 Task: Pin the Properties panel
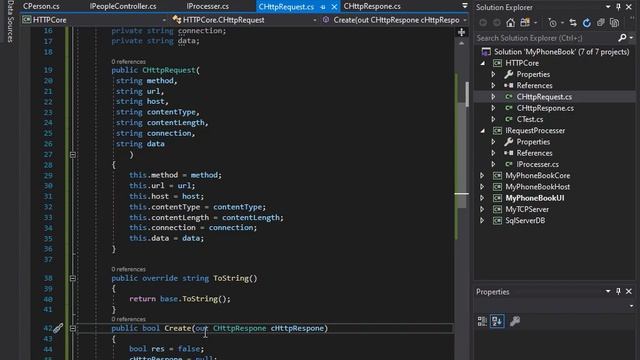(x=618, y=291)
